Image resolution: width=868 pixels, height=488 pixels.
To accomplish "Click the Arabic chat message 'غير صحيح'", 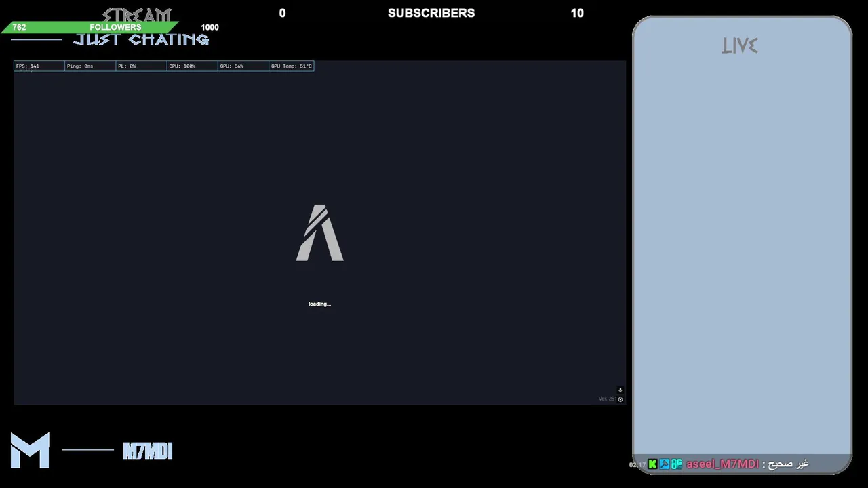I will click(789, 464).
